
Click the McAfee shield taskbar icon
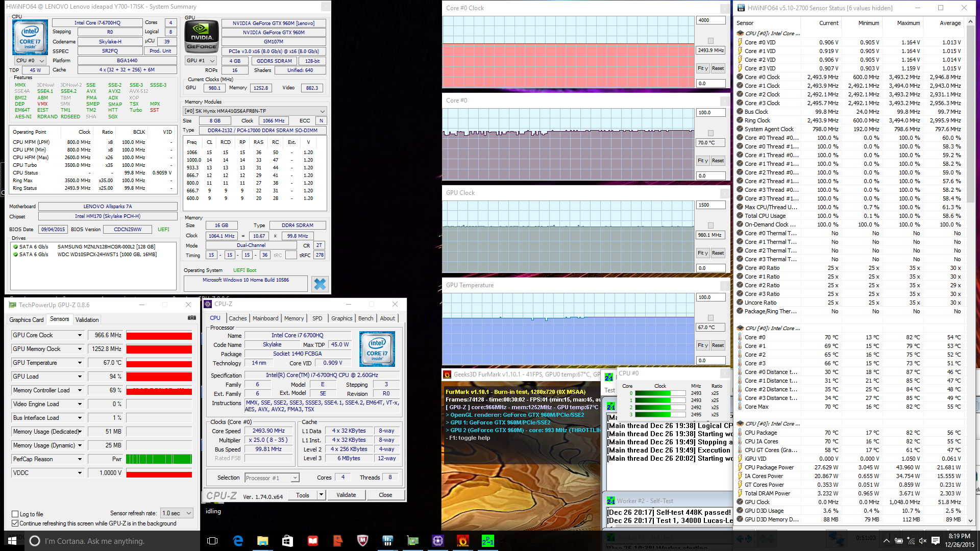pyautogui.click(x=362, y=541)
